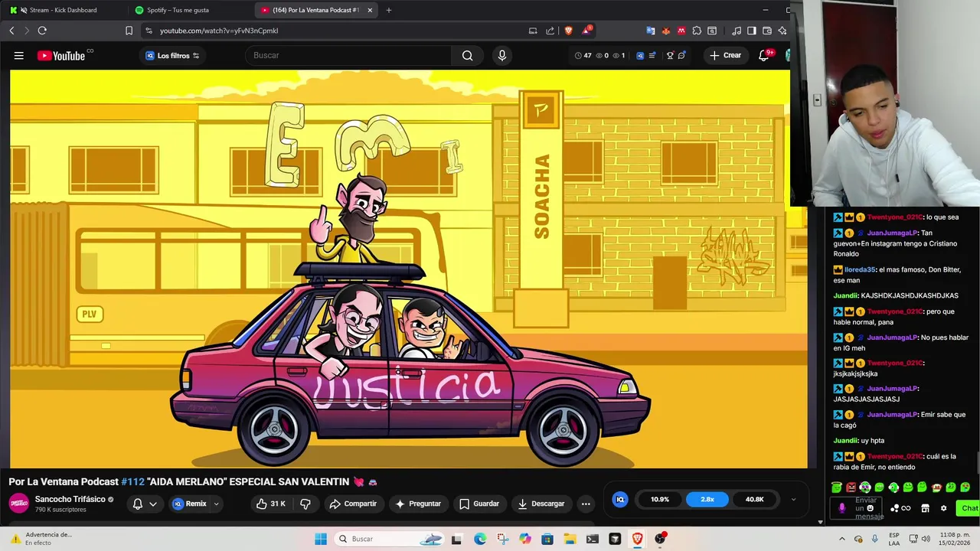This screenshot has width=980, height=551.
Task: Open Brave music playlist icon
Action: coord(737,31)
